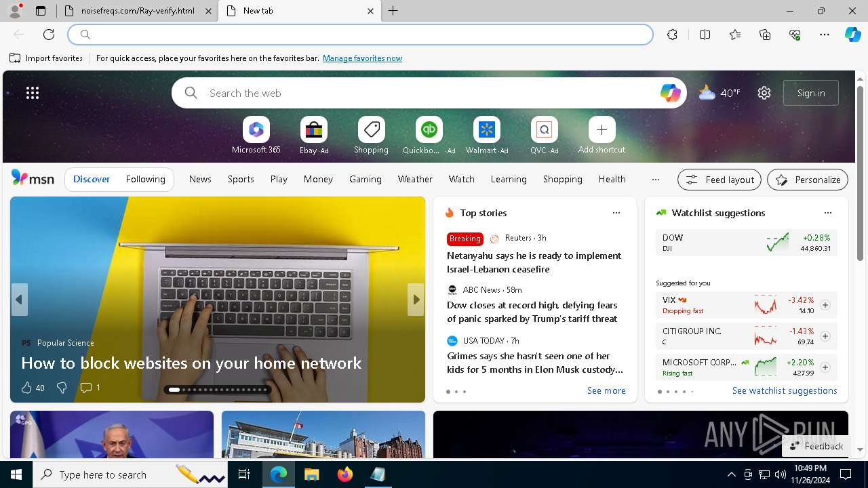Switch to the Following feed tab

click(145, 179)
